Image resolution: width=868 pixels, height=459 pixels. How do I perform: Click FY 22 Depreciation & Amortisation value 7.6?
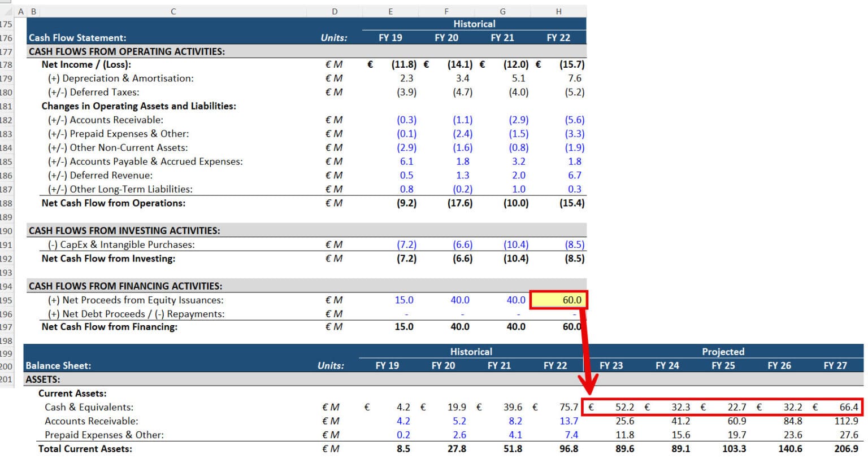pyautogui.click(x=574, y=78)
